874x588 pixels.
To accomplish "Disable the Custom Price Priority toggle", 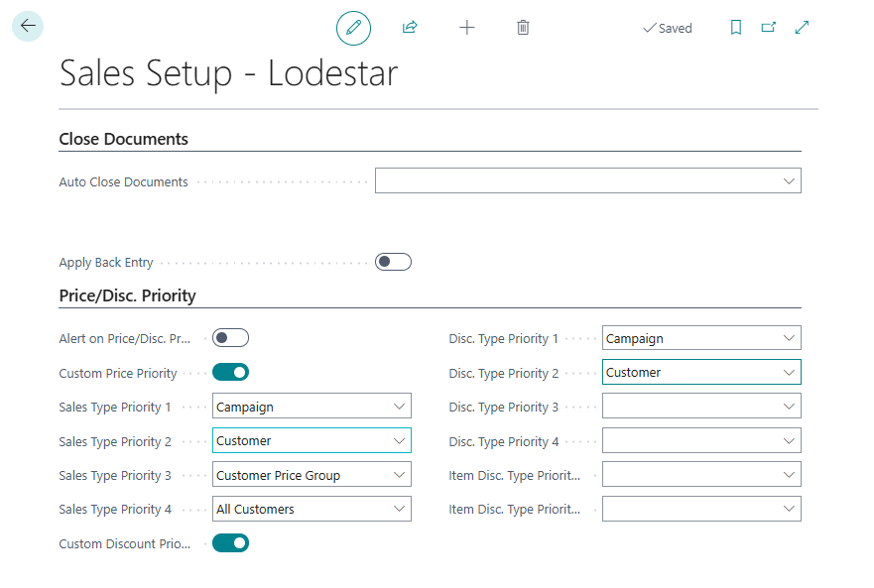I will click(x=230, y=373).
